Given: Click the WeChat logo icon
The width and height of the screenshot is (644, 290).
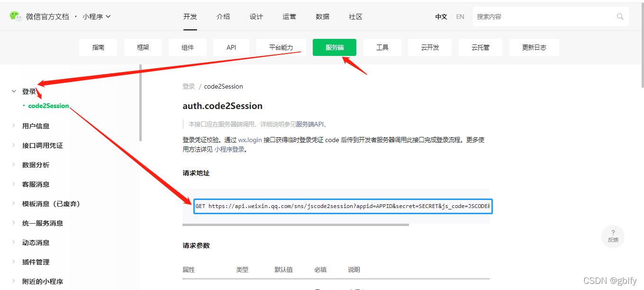Looking at the screenshot, I should click(15, 16).
